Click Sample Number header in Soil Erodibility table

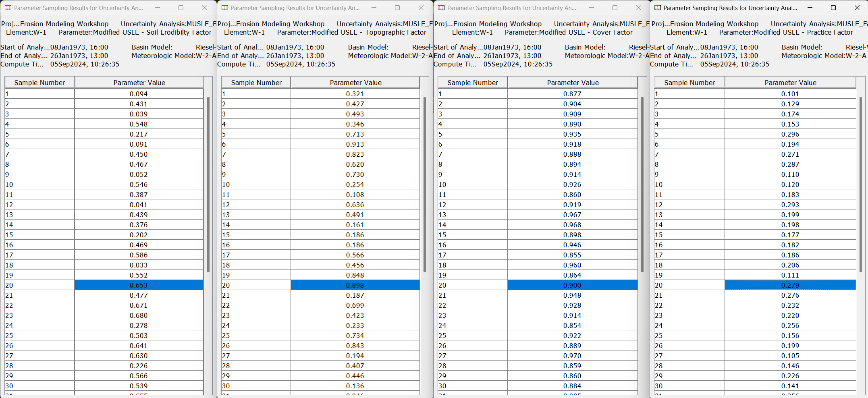pos(39,83)
